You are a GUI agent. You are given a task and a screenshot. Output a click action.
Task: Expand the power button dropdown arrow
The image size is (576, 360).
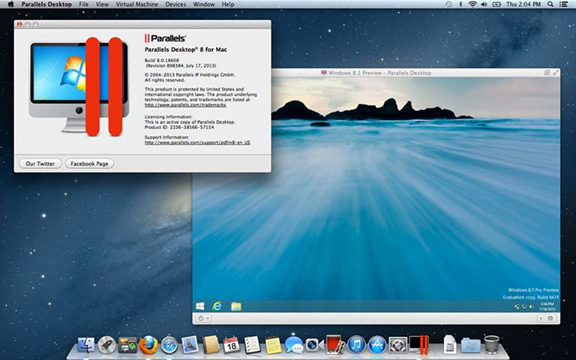(x=208, y=318)
